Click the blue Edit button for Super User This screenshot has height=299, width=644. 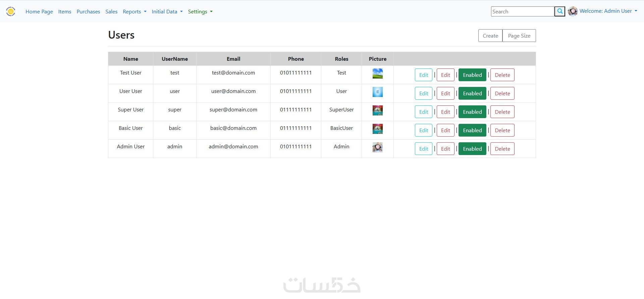pyautogui.click(x=424, y=112)
